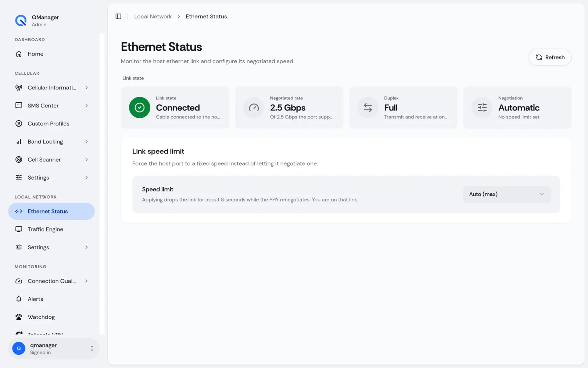Click the Duplex arrows icon
The width and height of the screenshot is (588, 368).
pyautogui.click(x=368, y=107)
